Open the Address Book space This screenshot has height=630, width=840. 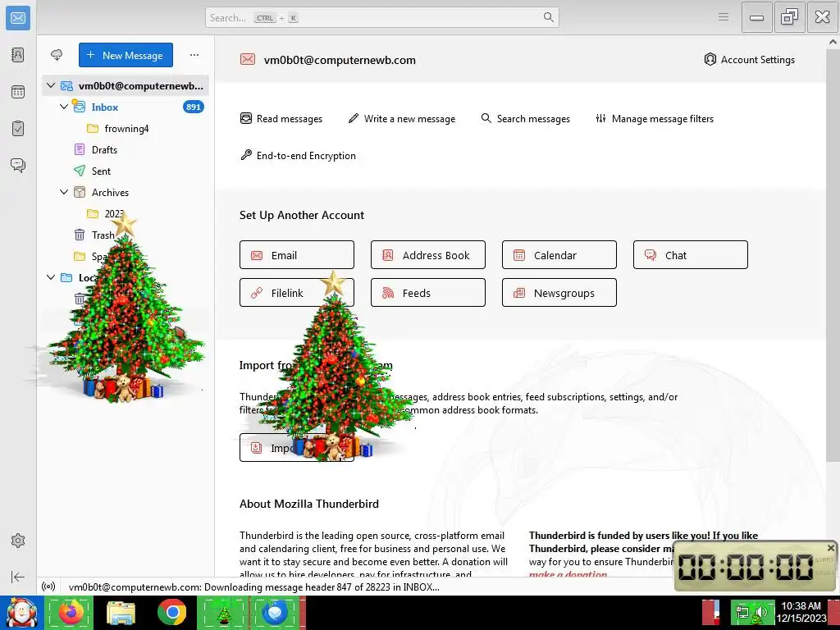(x=18, y=55)
